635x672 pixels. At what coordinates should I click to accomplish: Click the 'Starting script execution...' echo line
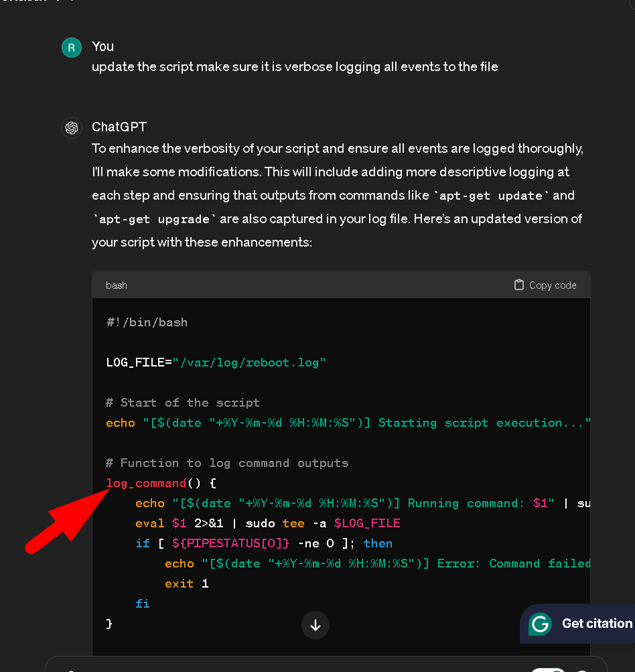tap(348, 423)
